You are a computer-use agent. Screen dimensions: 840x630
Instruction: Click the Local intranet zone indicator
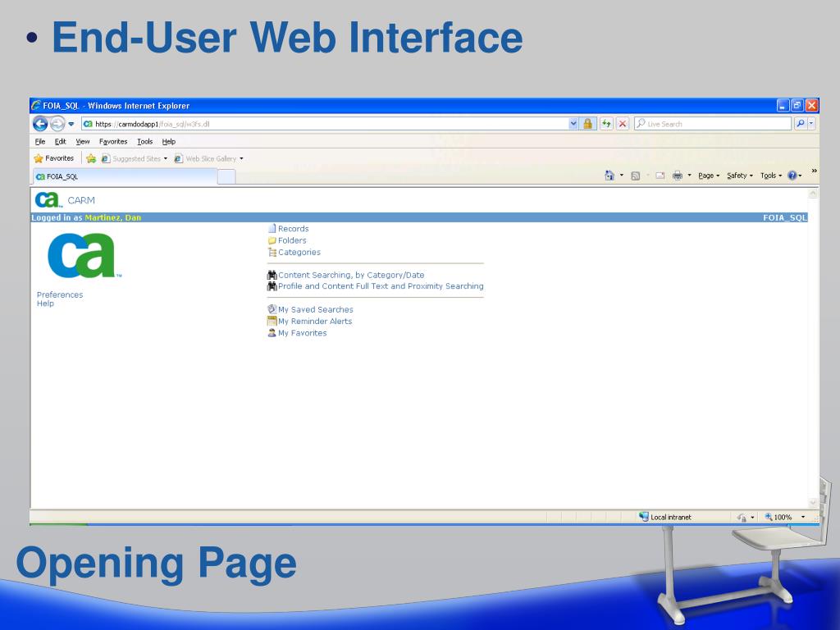pyautogui.click(x=664, y=517)
